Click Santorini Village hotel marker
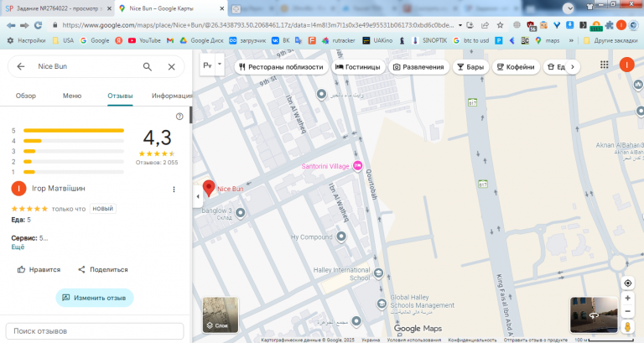 point(358,165)
